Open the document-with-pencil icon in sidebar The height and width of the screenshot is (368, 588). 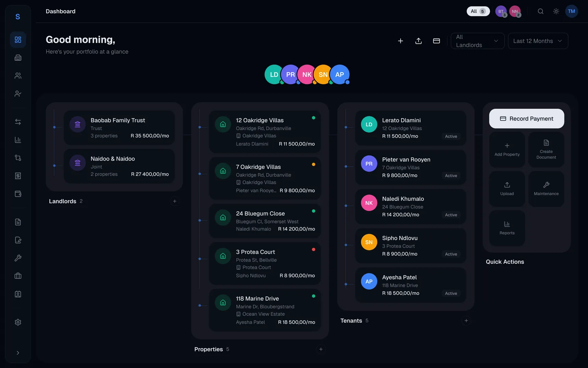[x=18, y=240]
